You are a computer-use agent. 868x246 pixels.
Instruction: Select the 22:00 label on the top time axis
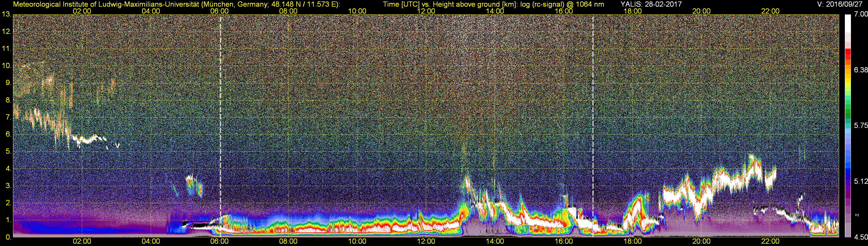(770, 11)
